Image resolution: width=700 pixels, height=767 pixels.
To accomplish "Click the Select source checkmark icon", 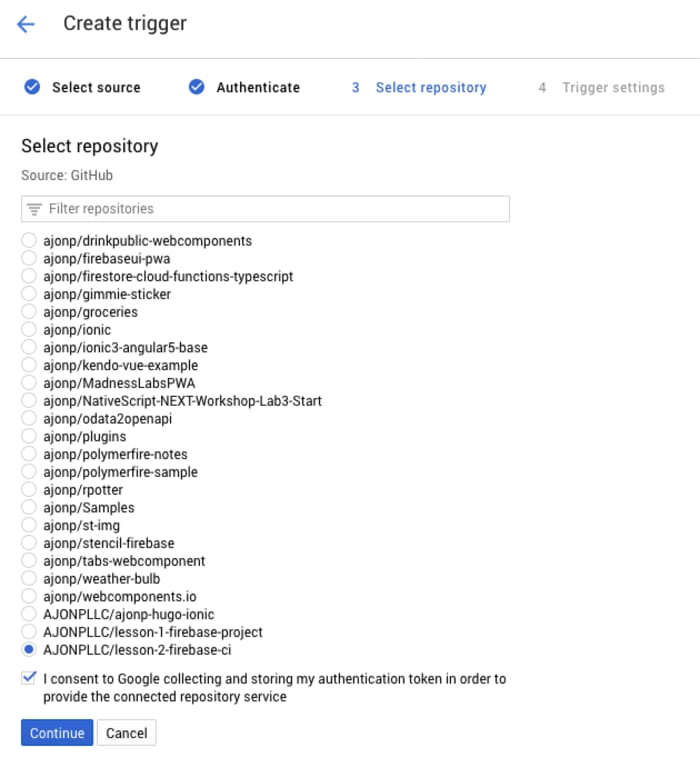I will (x=32, y=87).
